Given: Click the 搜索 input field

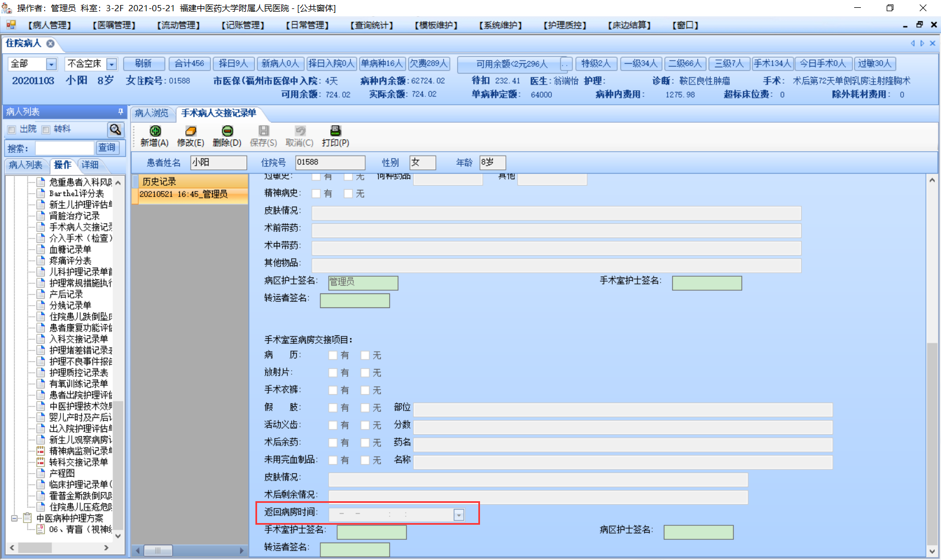Looking at the screenshot, I should 64,148.
